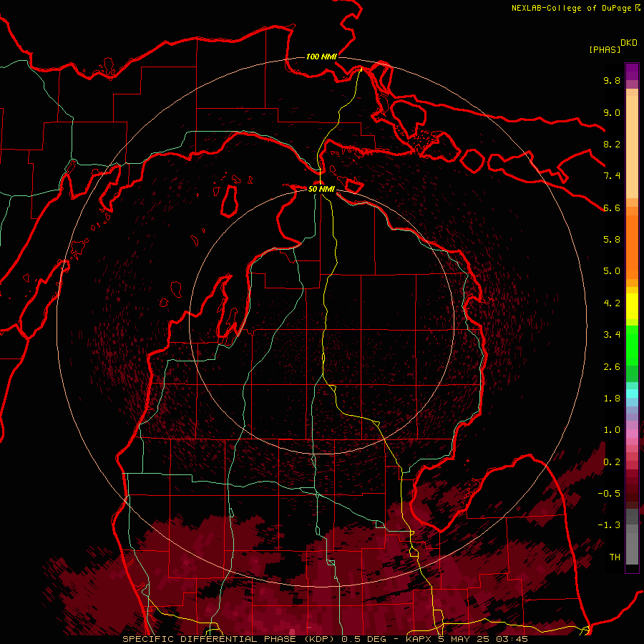The width and height of the screenshot is (644, 644).
Task: Click the 1.0 value on the color scale
Action: [612, 430]
